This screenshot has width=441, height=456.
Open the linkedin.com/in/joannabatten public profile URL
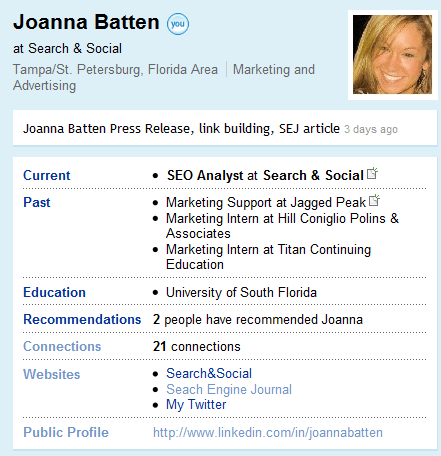[268, 432]
